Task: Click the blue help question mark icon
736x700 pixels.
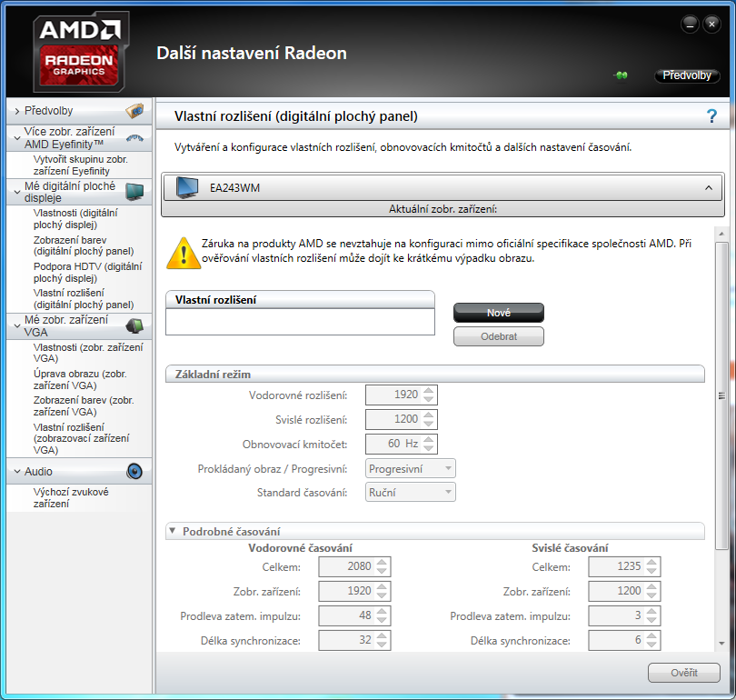Action: pyautogui.click(x=711, y=116)
